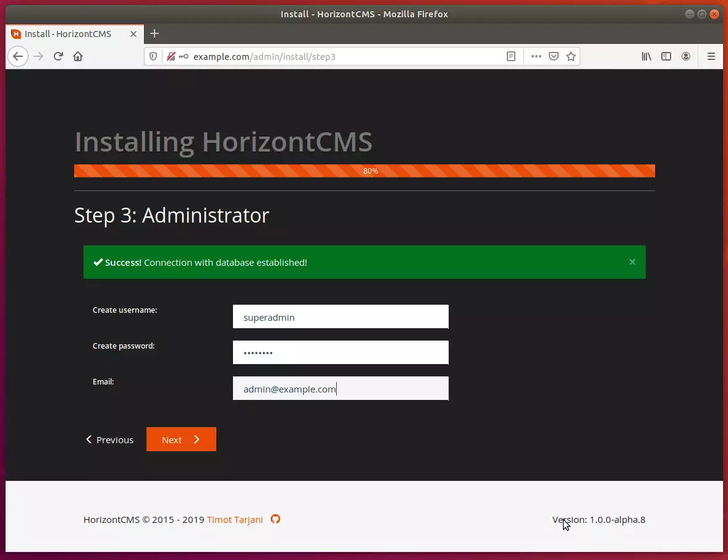
Task: Open Firefox account menu
Action: pyautogui.click(x=686, y=57)
